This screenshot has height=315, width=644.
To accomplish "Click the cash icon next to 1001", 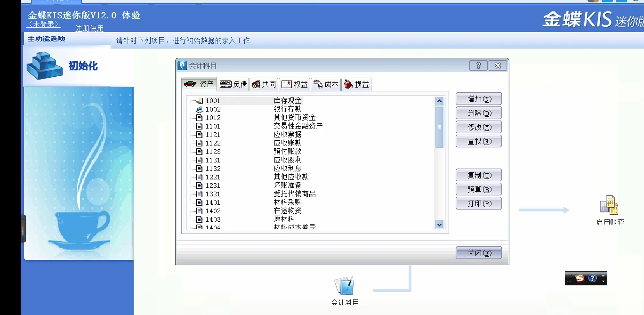I will [x=199, y=101].
